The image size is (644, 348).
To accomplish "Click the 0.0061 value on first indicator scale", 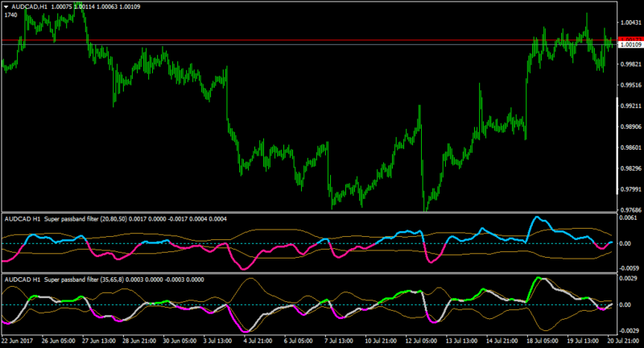I will (629, 217).
